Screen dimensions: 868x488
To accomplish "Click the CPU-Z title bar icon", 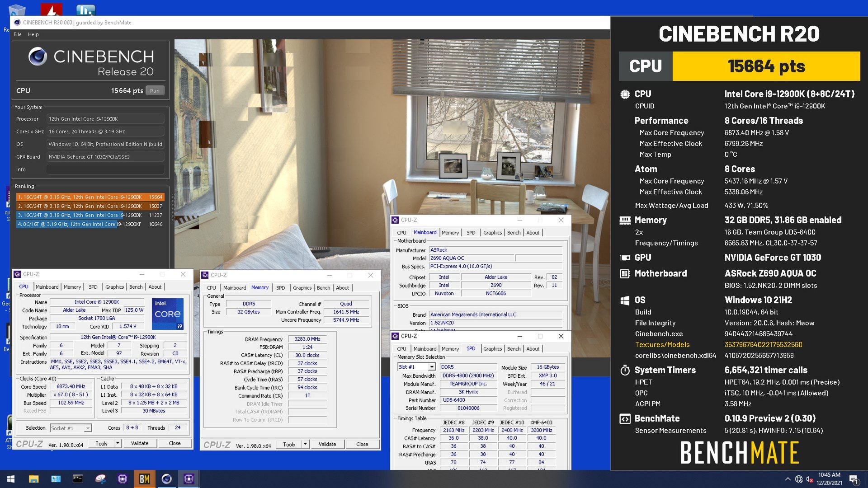I will 18,274.
